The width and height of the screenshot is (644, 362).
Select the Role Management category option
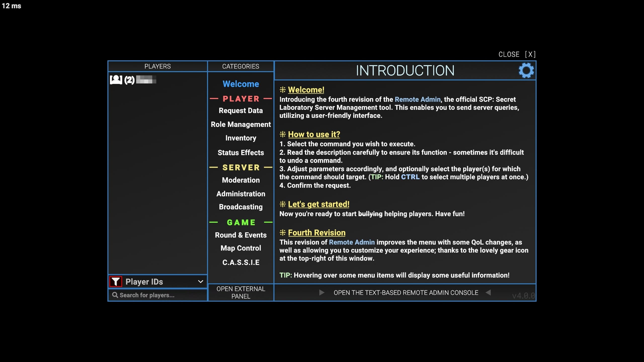240,125
